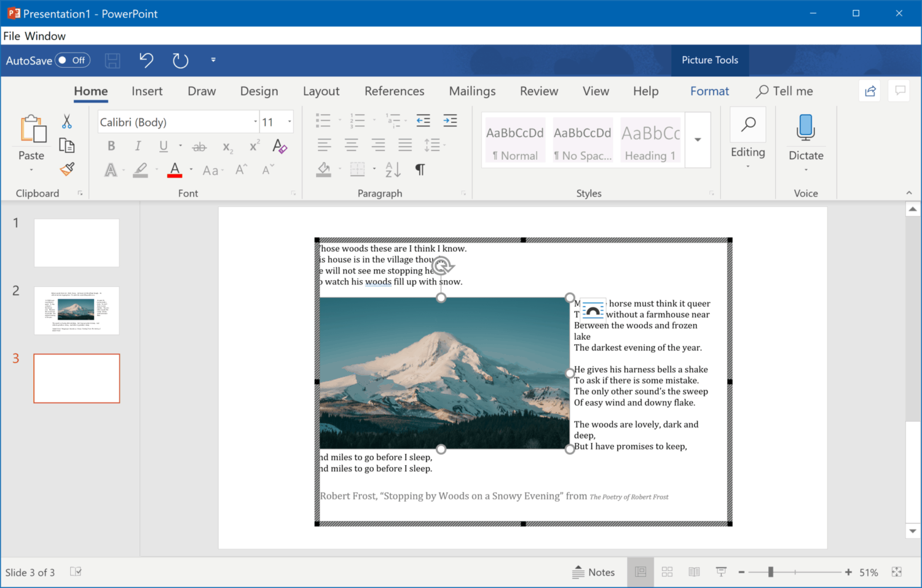Click the Redo arrow
Image resolution: width=922 pixels, height=588 pixels.
pos(180,60)
